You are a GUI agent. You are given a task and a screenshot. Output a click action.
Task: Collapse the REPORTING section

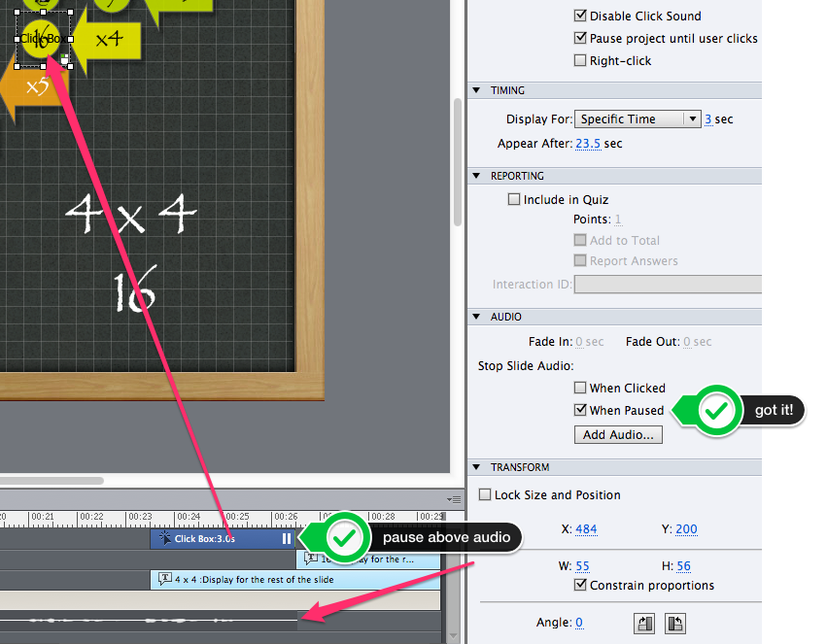476,176
